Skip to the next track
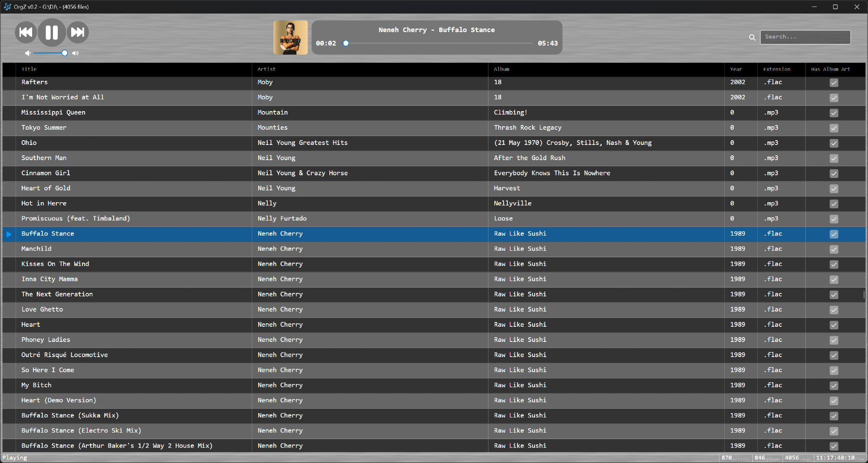868x463 pixels. [78, 33]
